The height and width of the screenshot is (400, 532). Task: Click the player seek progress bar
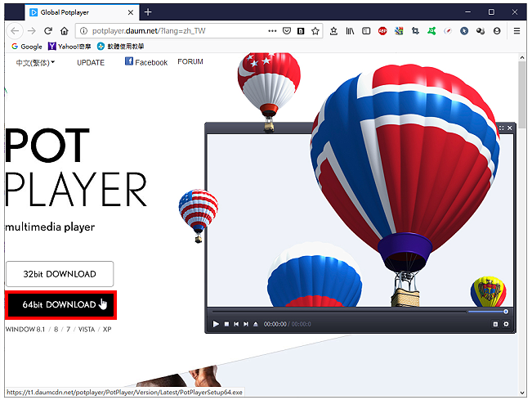(x=338, y=312)
